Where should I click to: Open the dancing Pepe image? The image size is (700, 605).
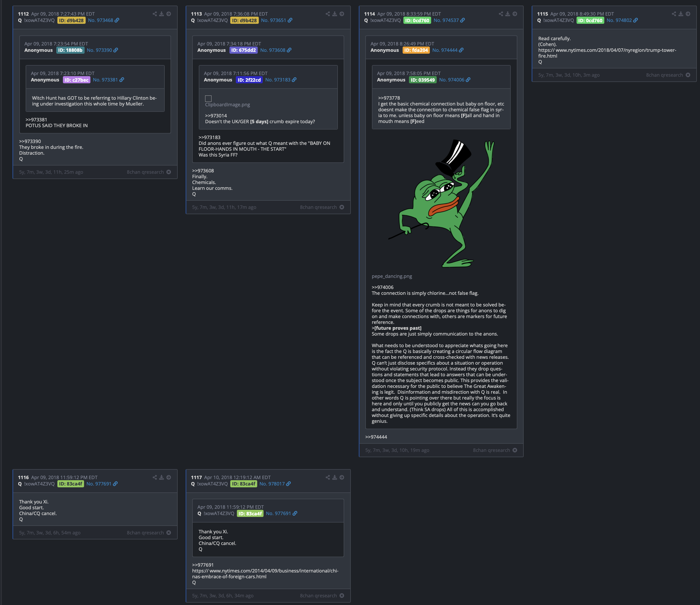[441, 203]
